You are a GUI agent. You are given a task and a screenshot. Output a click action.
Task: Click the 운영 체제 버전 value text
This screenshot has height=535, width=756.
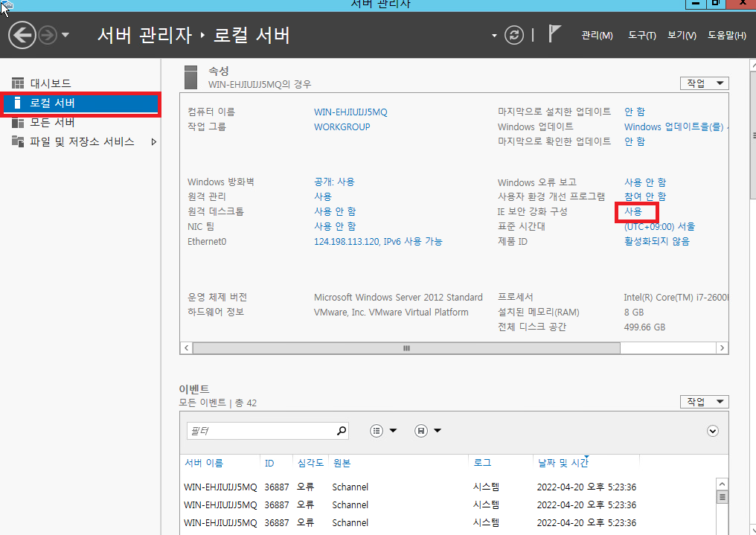[398, 298]
